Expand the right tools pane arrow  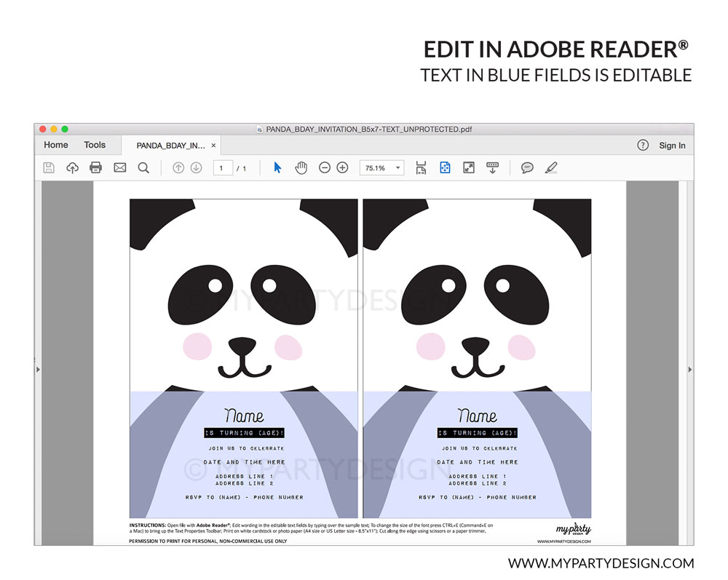[689, 370]
